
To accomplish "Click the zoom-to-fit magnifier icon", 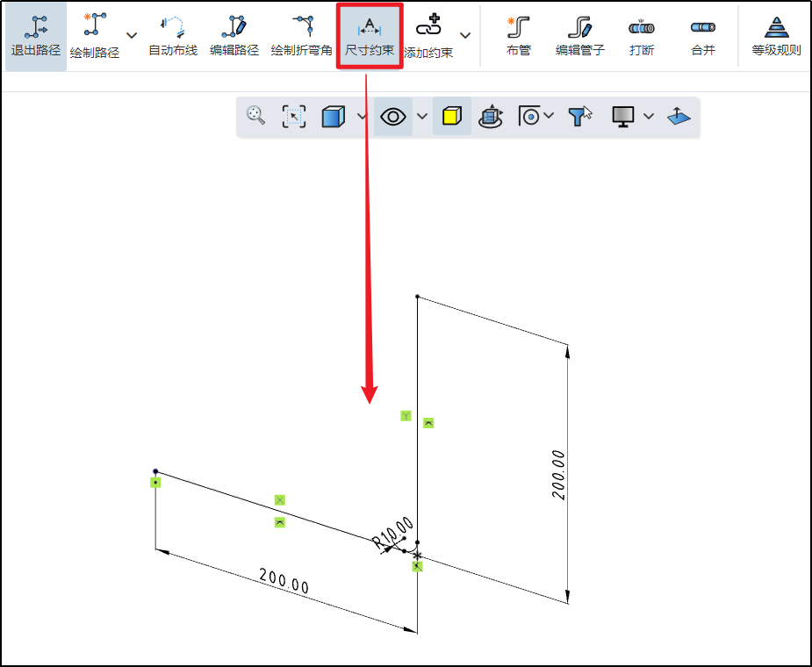I will coord(256,116).
